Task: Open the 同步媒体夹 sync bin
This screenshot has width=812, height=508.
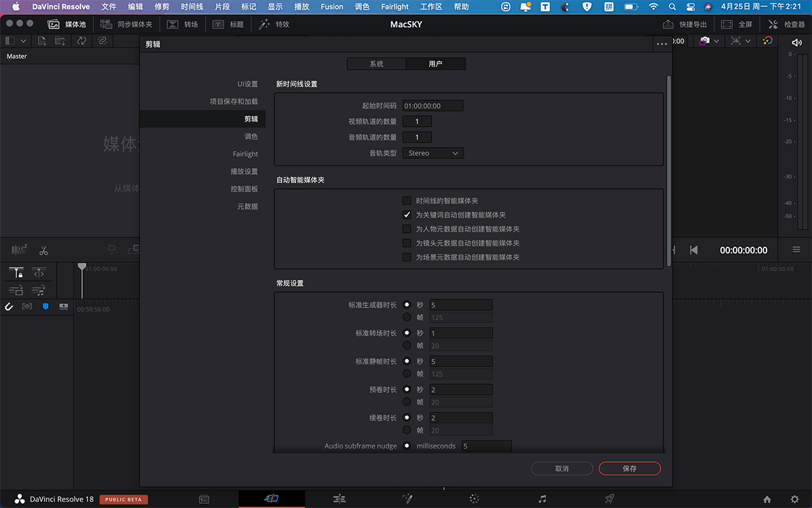Action: 127,24
